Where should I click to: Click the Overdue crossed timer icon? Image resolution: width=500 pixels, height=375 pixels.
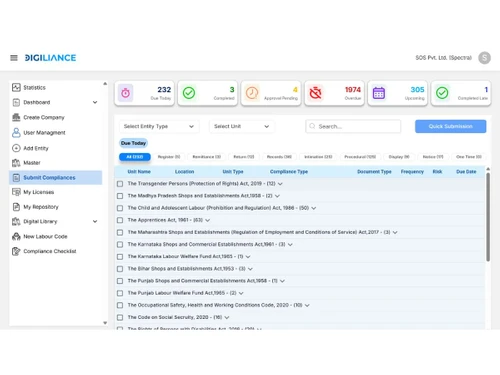(315, 93)
